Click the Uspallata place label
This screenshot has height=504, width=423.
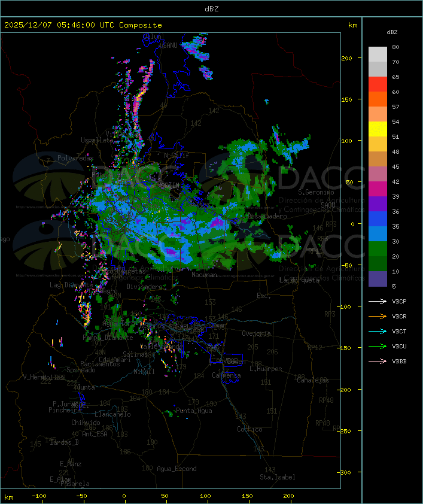97,140
